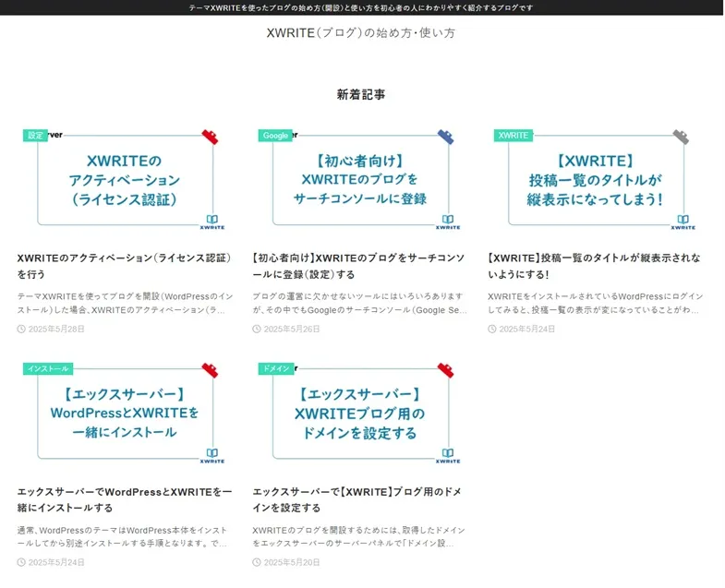Open the site title XWRITE(ブログ)の始め方・使い方
The height and width of the screenshot is (588, 725).
click(360, 33)
